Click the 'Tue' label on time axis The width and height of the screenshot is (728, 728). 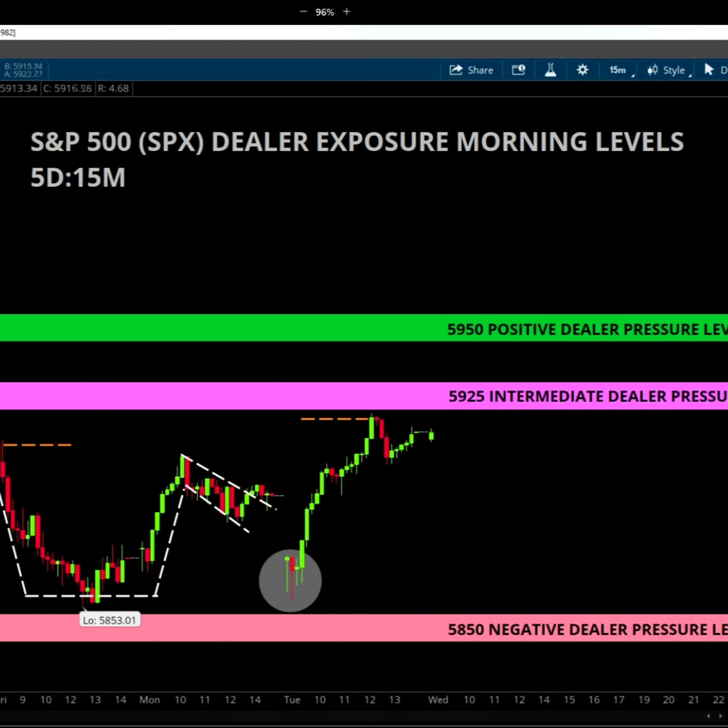292,700
